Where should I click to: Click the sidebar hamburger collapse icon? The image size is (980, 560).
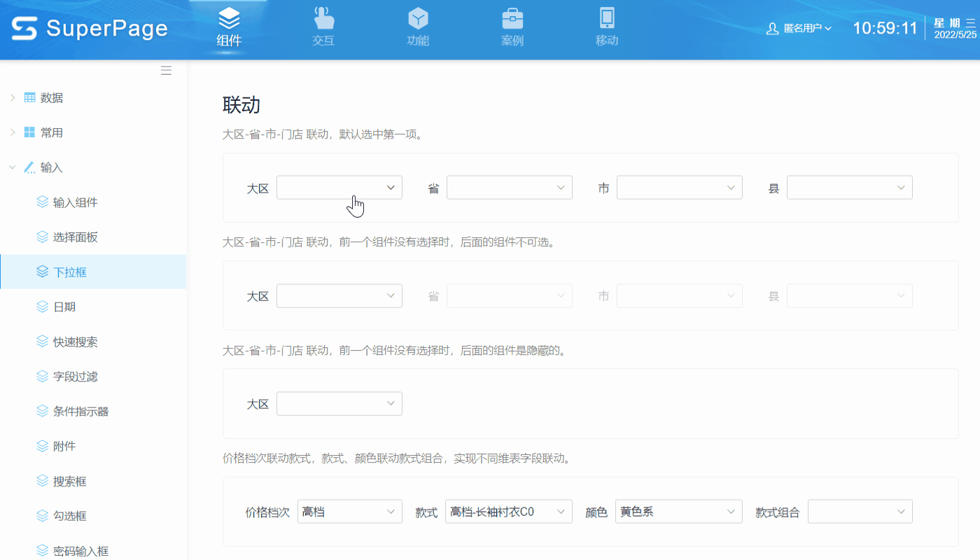click(166, 70)
